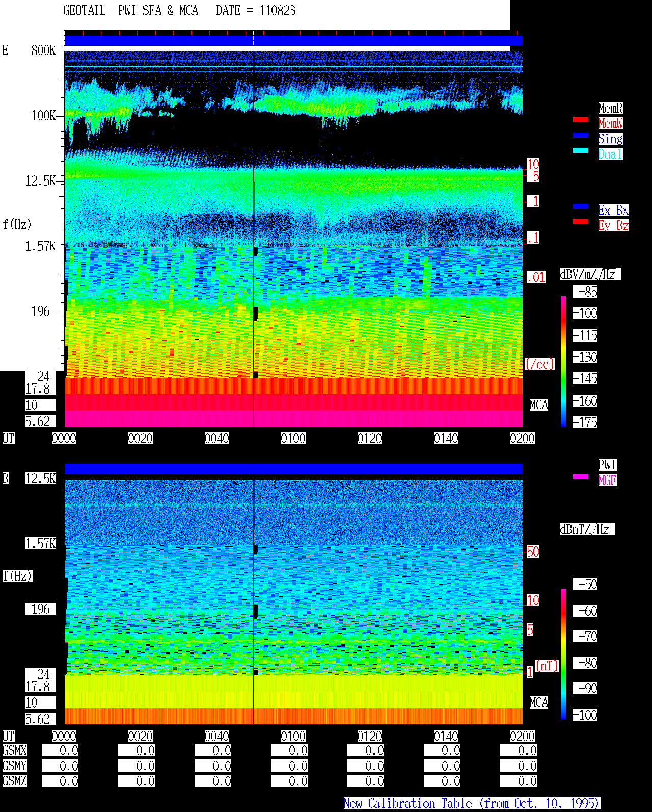Screen dimensions: 652x812
Task: Click the PWI legend label
Action: pyautogui.click(x=607, y=465)
